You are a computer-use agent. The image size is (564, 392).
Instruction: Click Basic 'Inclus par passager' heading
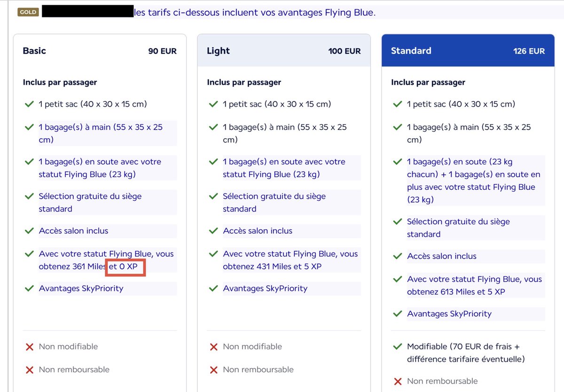(60, 82)
